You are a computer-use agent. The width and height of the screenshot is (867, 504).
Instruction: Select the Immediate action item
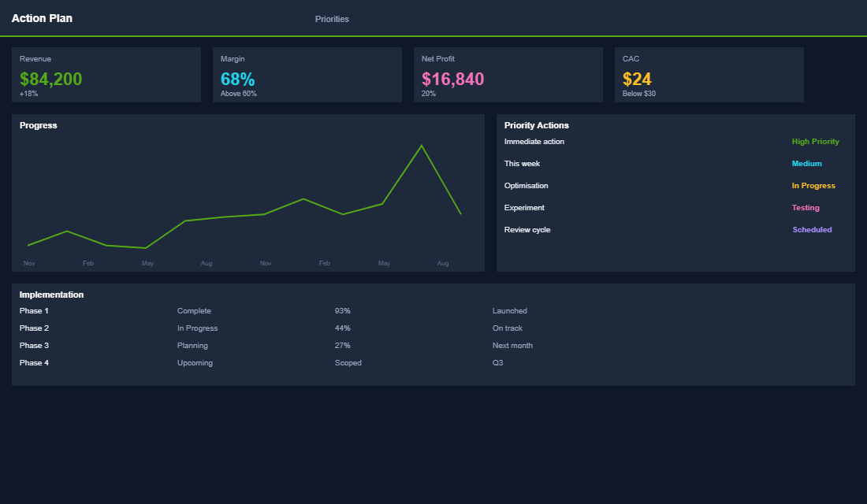pyautogui.click(x=534, y=142)
